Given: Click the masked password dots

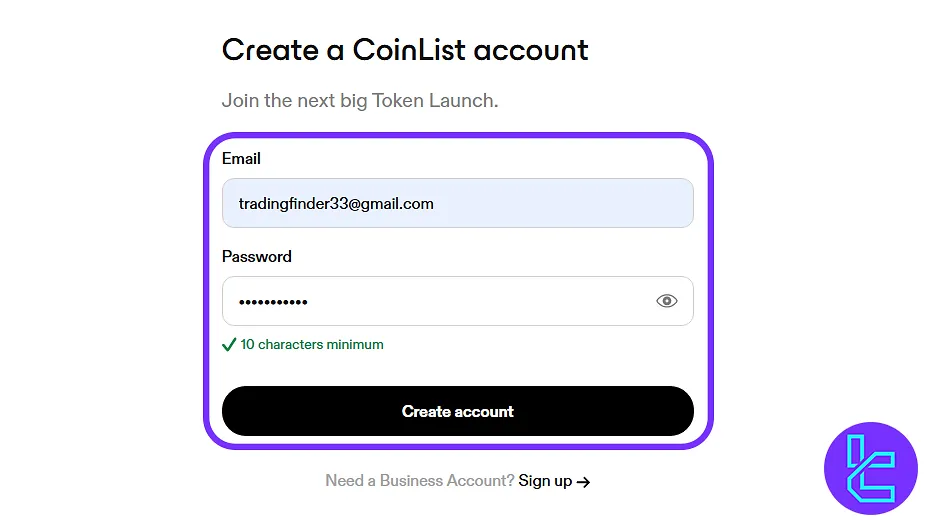Looking at the screenshot, I should pyautogui.click(x=273, y=302).
